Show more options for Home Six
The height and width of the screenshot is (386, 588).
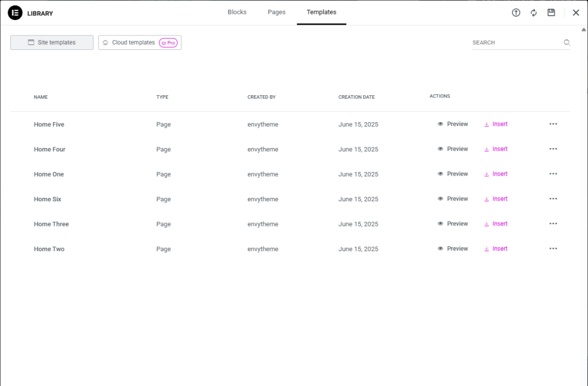tap(553, 198)
